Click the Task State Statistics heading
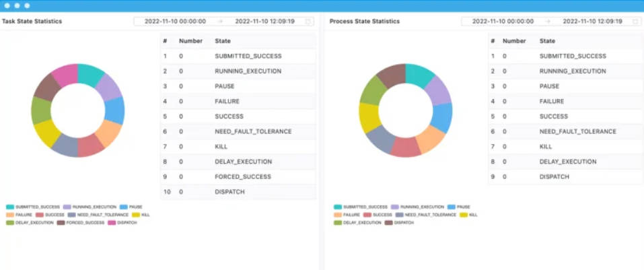The image size is (644, 270). click(x=32, y=22)
